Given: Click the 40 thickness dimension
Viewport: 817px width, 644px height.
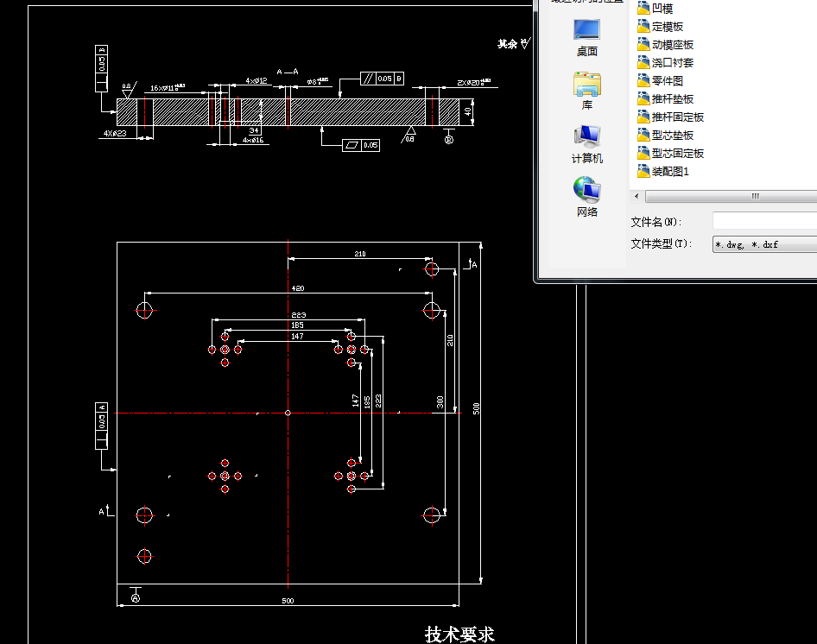Looking at the screenshot, I should 467,111.
